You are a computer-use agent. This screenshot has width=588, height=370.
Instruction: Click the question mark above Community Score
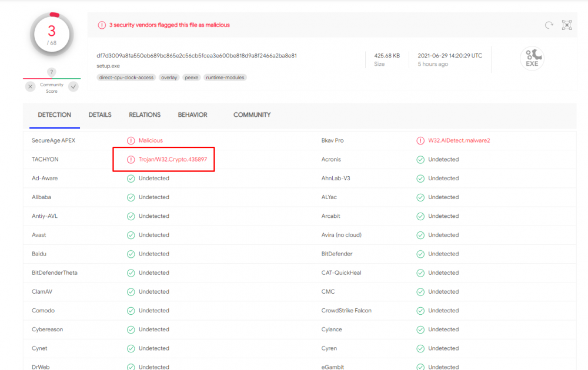coord(52,72)
